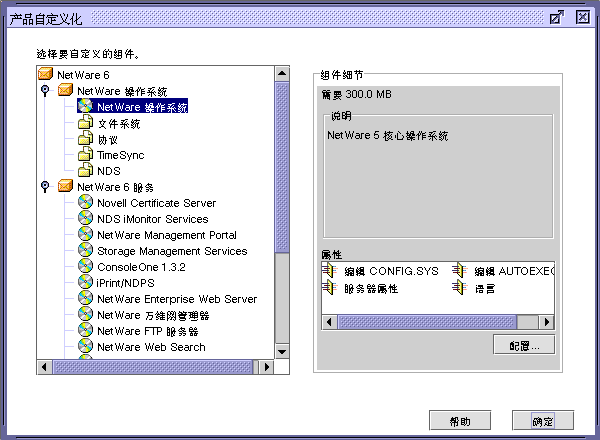
Task: Click the 配置... configure button
Action: (524, 345)
